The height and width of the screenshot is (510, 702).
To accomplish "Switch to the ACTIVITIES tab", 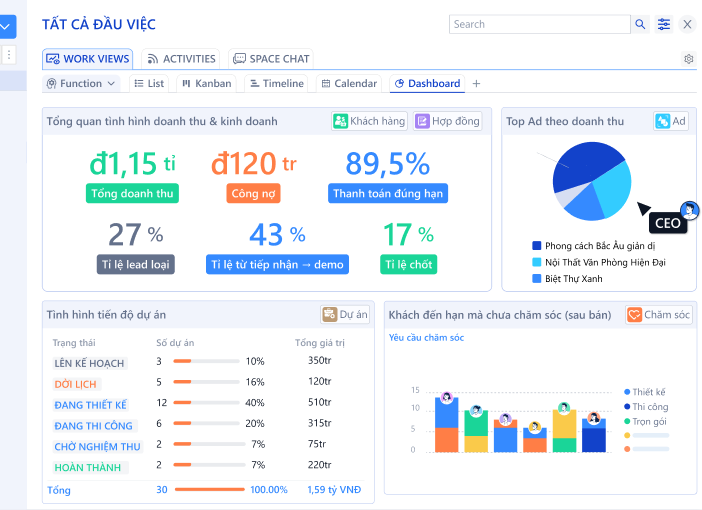I will (x=181, y=59).
